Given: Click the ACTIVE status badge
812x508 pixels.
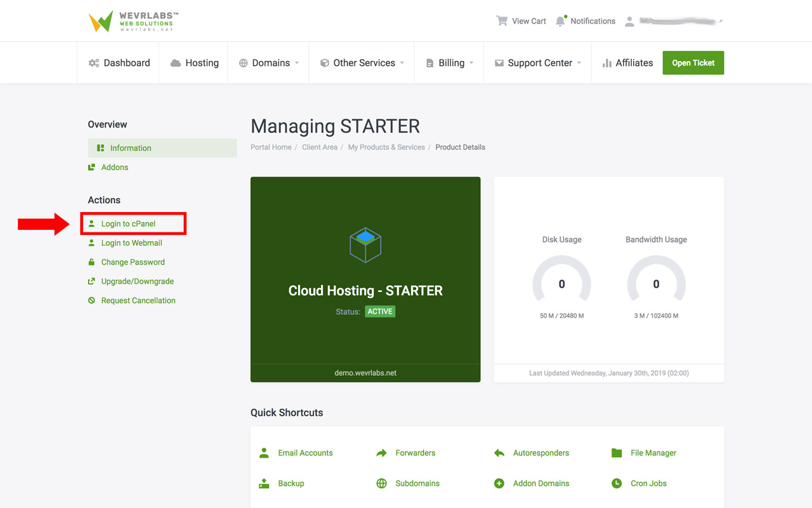Looking at the screenshot, I should [380, 311].
